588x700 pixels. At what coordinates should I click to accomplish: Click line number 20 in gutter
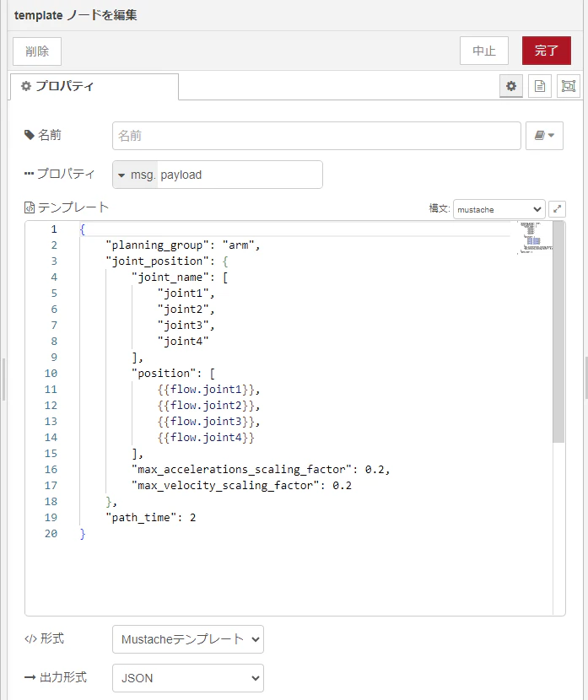pyautogui.click(x=51, y=534)
